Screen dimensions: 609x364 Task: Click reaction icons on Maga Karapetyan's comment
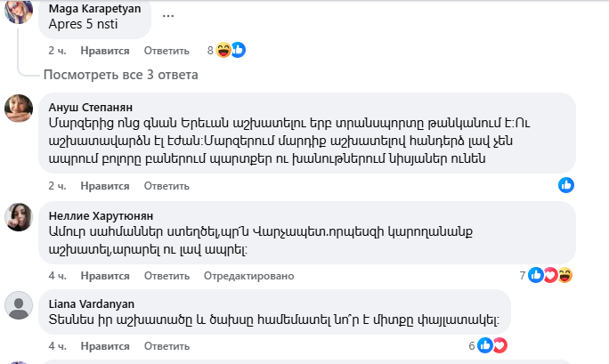tap(231, 51)
